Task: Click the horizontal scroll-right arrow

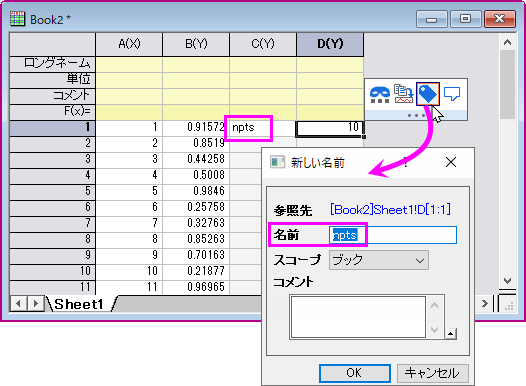Action: point(485,304)
